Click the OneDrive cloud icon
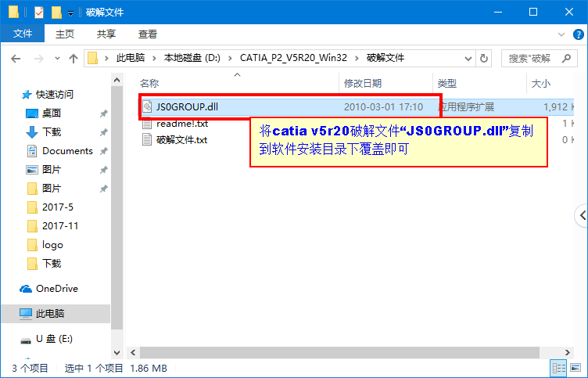The height and width of the screenshot is (378, 588). 26,289
